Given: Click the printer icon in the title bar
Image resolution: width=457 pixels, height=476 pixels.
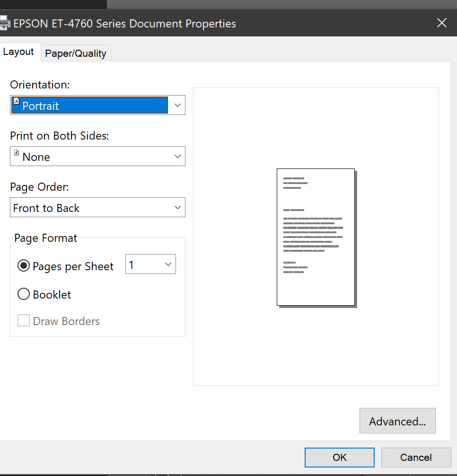Looking at the screenshot, I should point(4,23).
